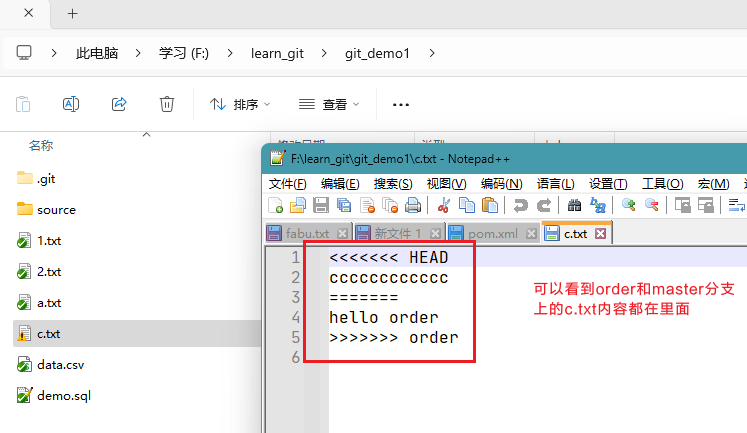Redo the edit in Notepad++
The height and width of the screenshot is (433, 747).
pos(544,205)
